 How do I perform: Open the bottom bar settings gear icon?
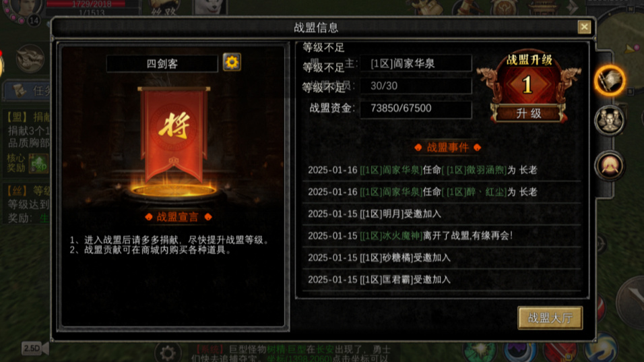point(168,352)
